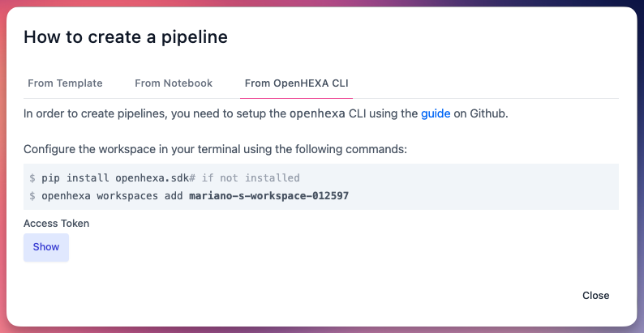Switch to the From Template tab
This screenshot has width=644, height=333.
click(65, 83)
